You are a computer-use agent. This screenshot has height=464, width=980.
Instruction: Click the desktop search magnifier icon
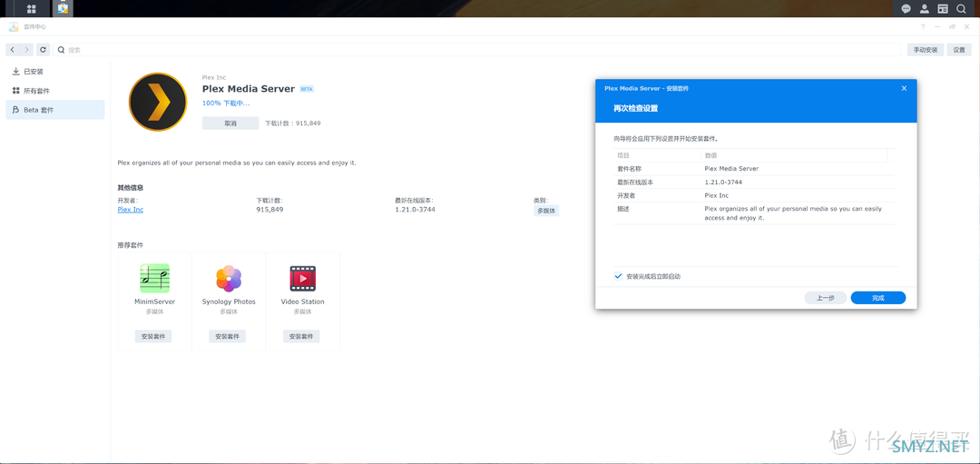pyautogui.click(x=961, y=9)
